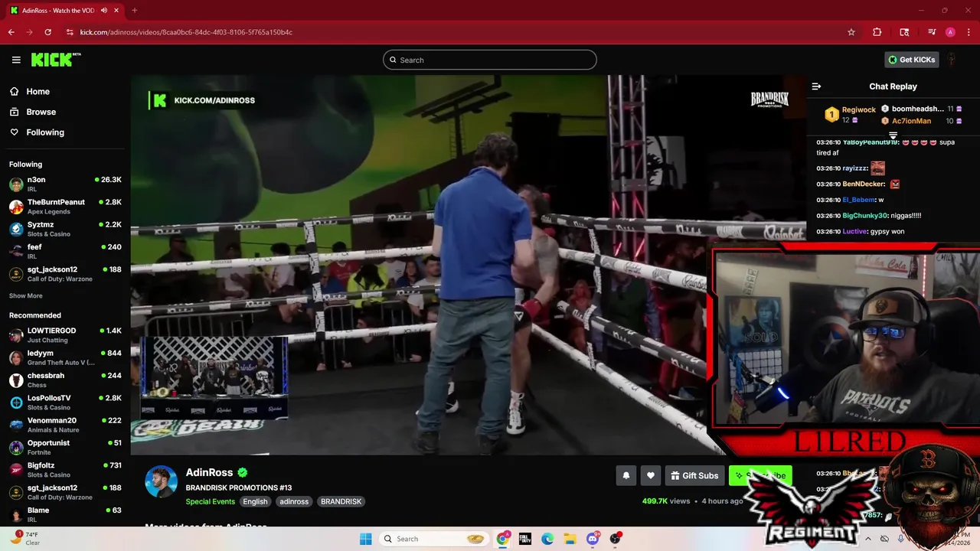This screenshot has width=980, height=551.
Task: Open the Kick hamburger sidebar menu
Action: (x=16, y=60)
